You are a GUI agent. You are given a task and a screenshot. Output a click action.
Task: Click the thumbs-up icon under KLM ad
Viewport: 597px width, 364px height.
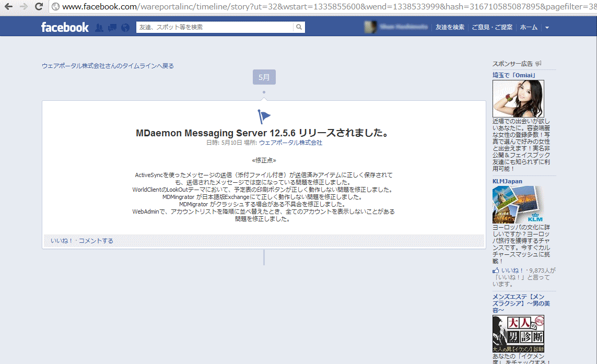click(x=496, y=271)
